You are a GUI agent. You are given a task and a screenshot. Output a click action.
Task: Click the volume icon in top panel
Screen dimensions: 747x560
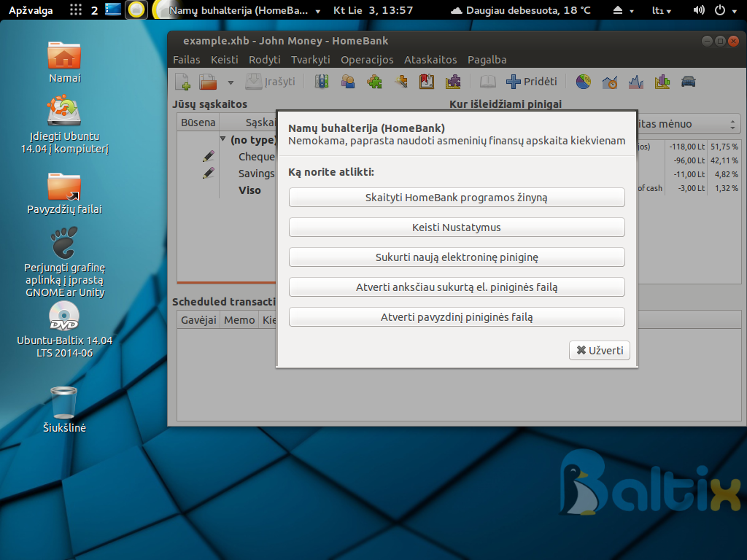(698, 10)
